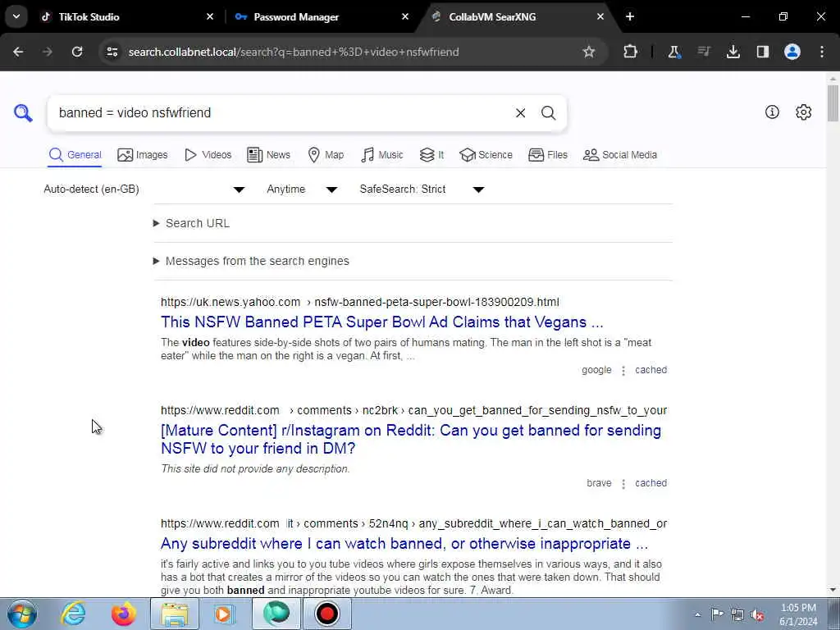Click the page vertical scrollbar thumb
The image size is (840, 630).
tap(833, 103)
